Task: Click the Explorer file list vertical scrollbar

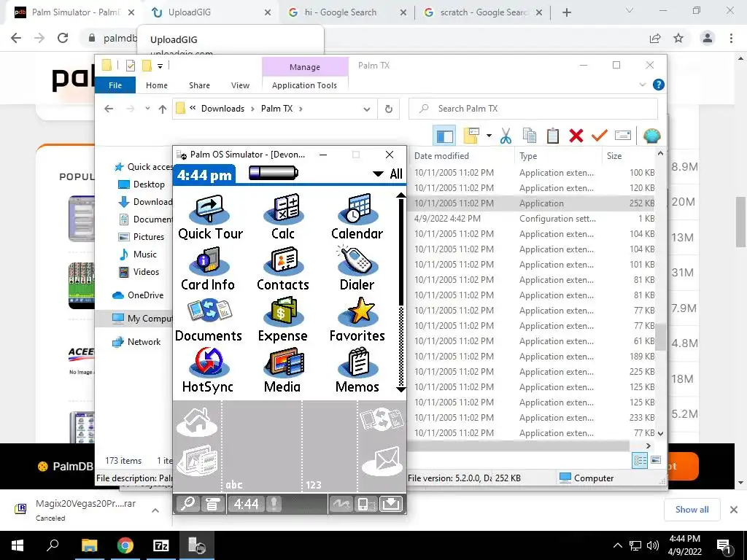Action: 660,337
